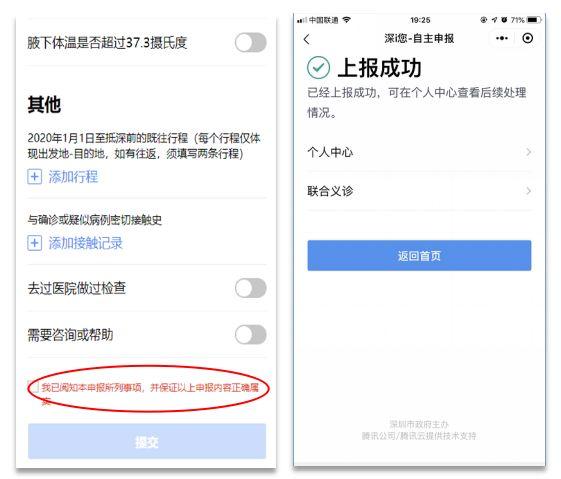Click the plus icon beside 添加接触记录
Screen dimensions: 561x479
[35, 243]
